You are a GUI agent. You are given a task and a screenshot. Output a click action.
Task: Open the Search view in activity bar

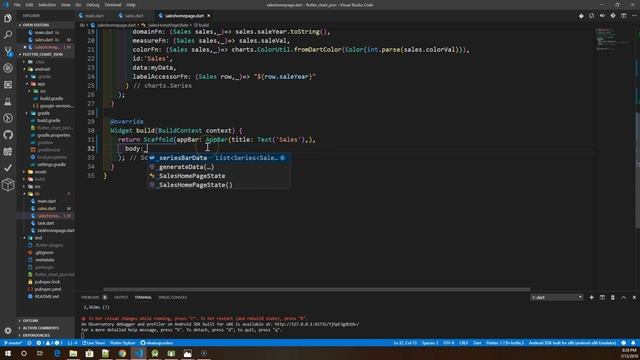[x=8, y=35]
